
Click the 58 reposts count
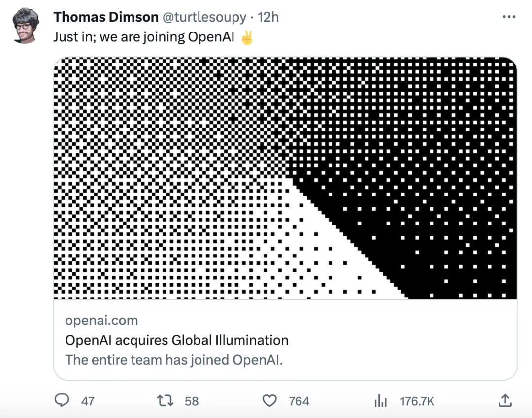192,401
